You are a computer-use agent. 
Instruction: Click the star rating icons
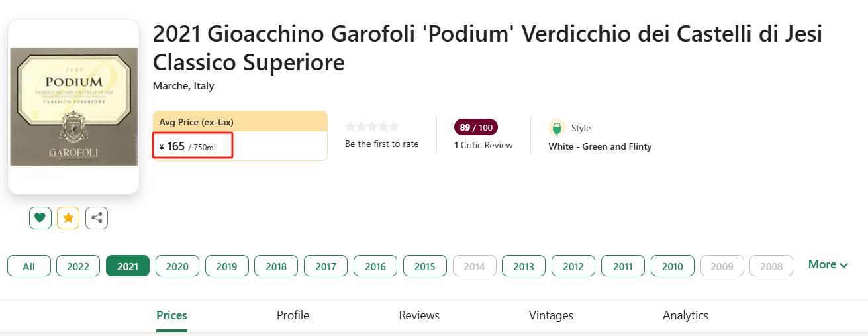click(372, 127)
